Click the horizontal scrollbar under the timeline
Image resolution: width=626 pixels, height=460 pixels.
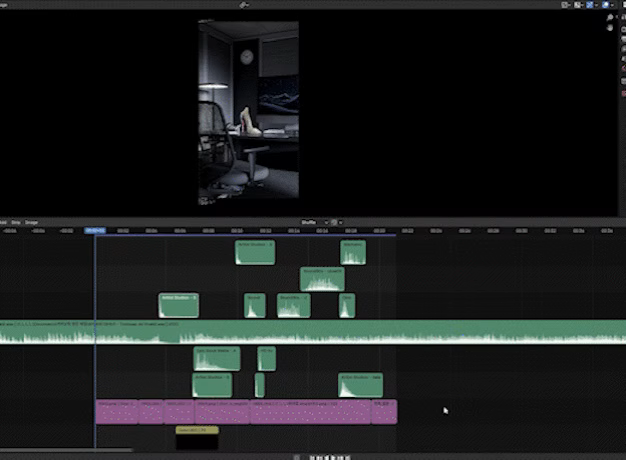click(x=66, y=450)
